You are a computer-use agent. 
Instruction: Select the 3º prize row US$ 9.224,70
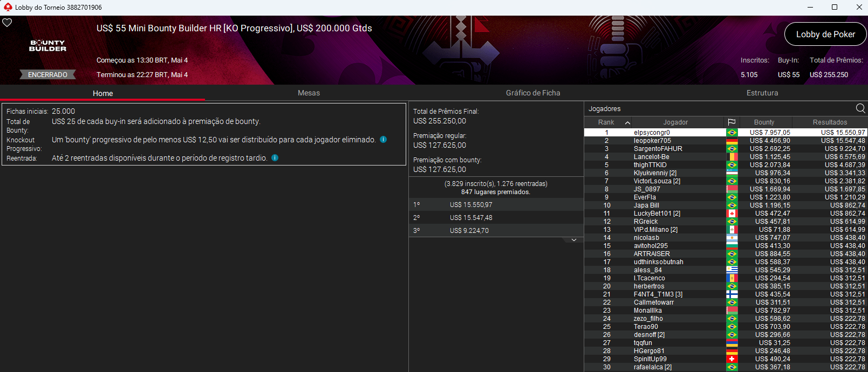pos(496,231)
